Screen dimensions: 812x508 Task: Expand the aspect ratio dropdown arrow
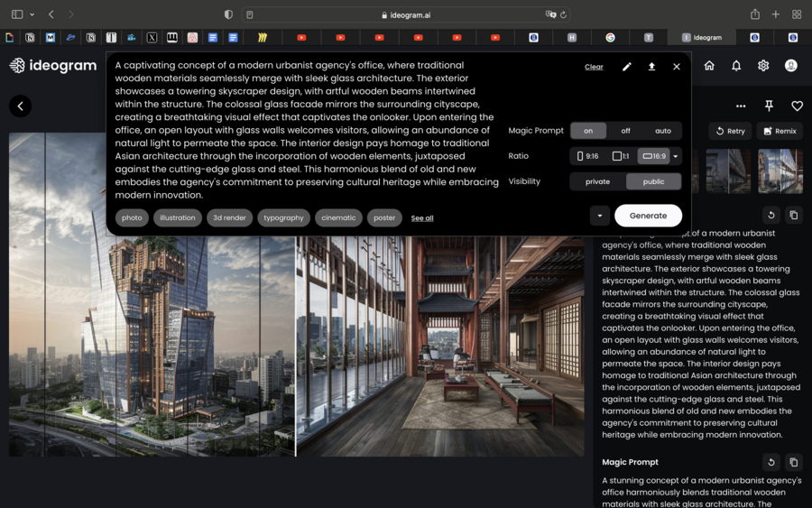click(676, 156)
